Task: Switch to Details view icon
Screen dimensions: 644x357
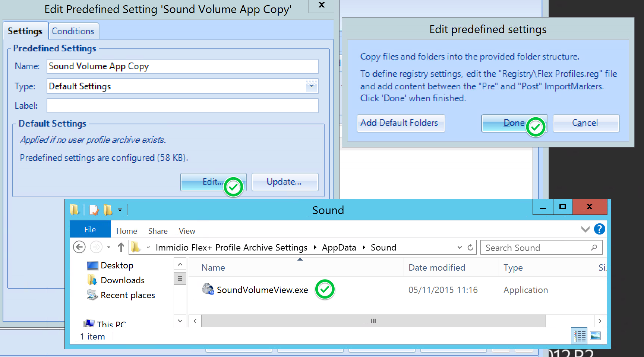Action: (579, 336)
